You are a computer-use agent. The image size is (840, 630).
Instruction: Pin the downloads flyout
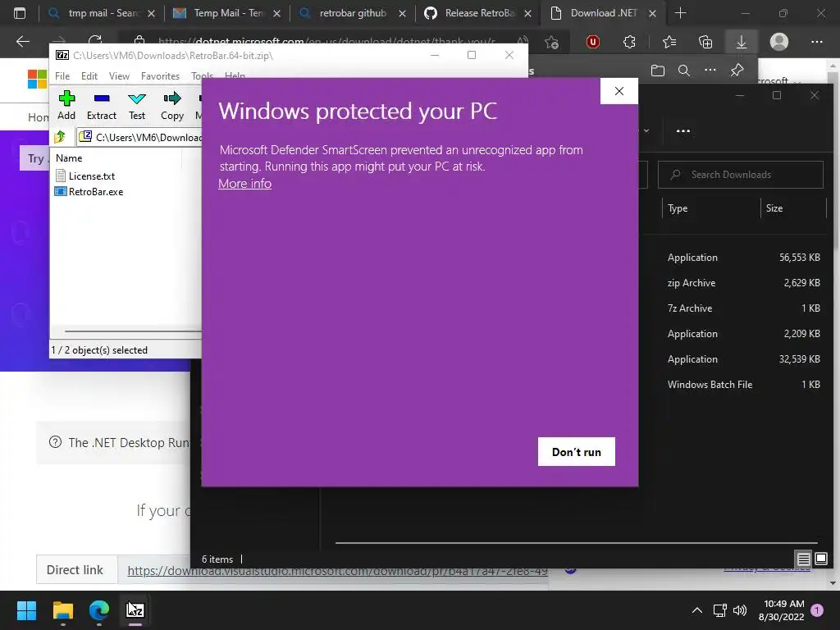[x=737, y=71]
